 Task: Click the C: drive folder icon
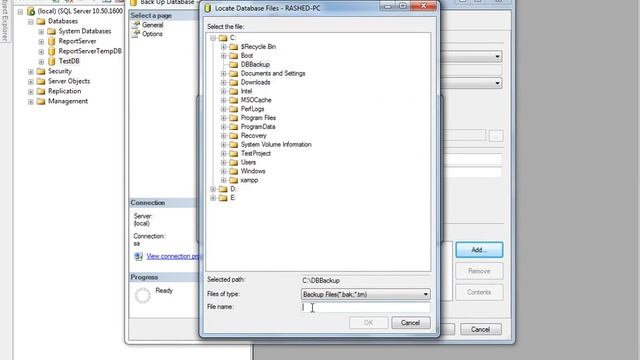(223, 38)
